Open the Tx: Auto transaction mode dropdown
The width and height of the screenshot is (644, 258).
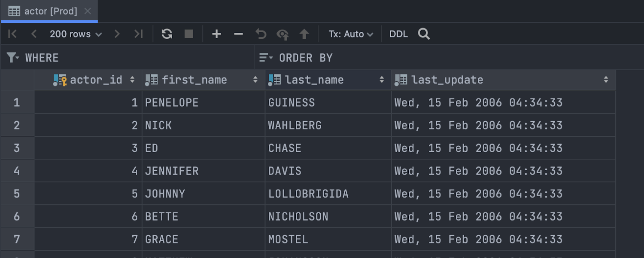point(350,34)
